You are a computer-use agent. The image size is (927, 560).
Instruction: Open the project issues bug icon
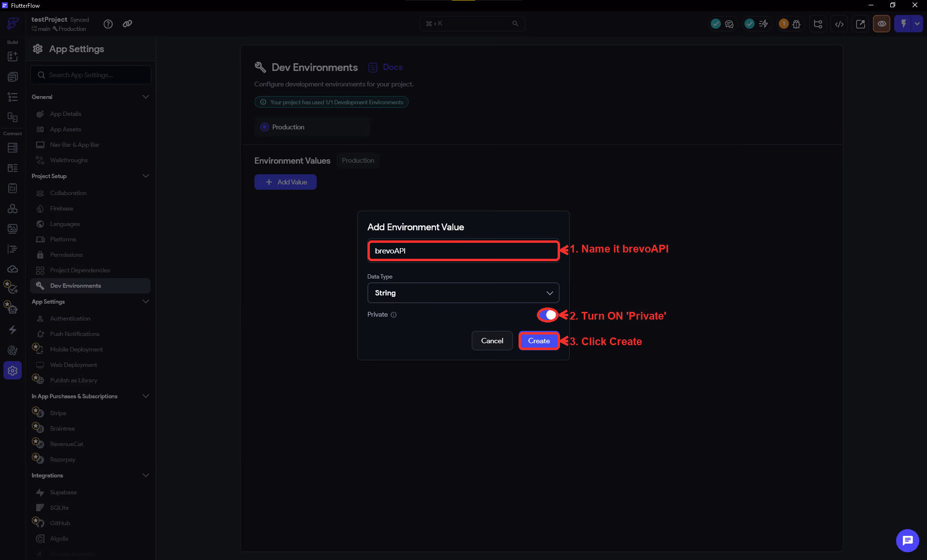pyautogui.click(x=797, y=24)
